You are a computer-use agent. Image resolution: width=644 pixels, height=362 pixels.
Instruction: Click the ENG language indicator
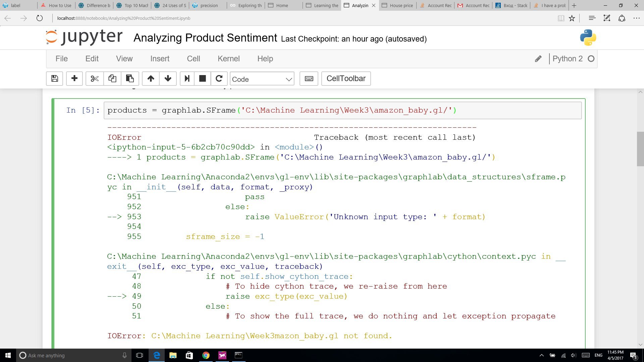click(x=598, y=355)
